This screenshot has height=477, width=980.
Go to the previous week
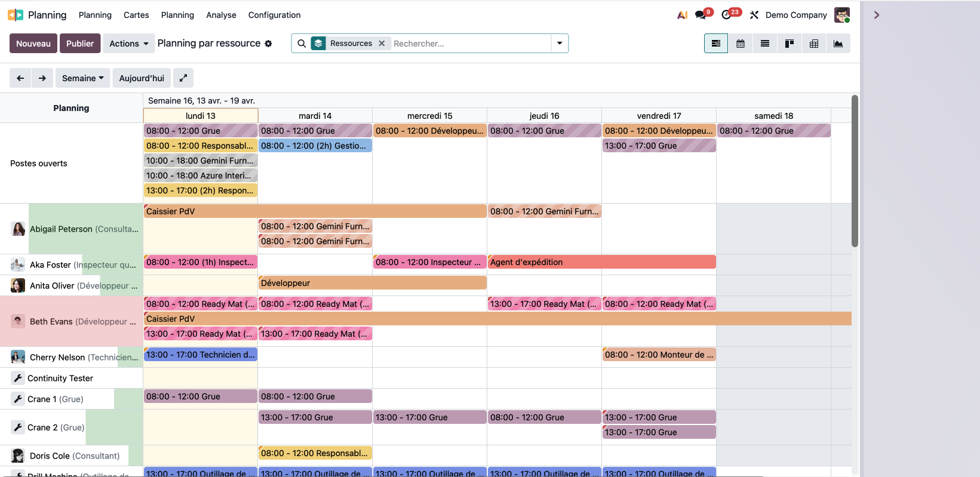(20, 78)
